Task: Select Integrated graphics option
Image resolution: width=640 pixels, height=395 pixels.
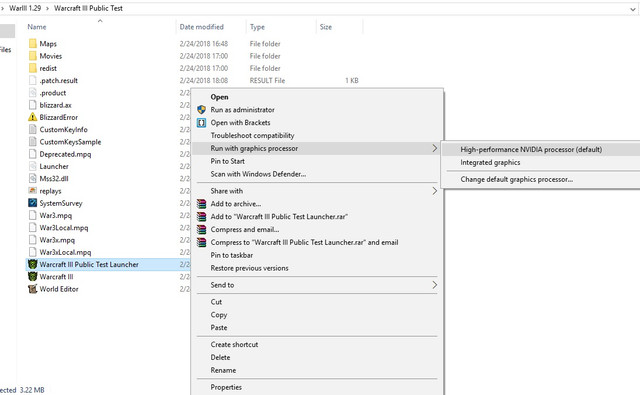Action: point(490,162)
